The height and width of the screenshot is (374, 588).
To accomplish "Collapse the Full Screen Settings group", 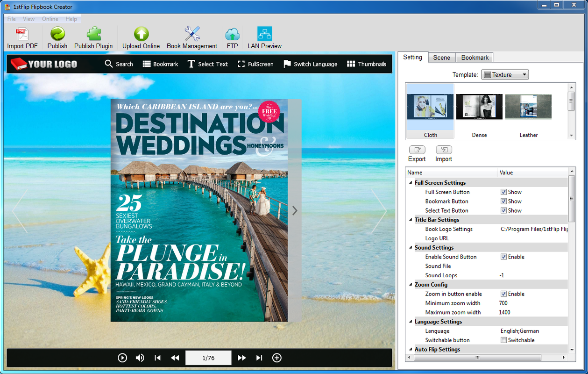I will click(411, 183).
